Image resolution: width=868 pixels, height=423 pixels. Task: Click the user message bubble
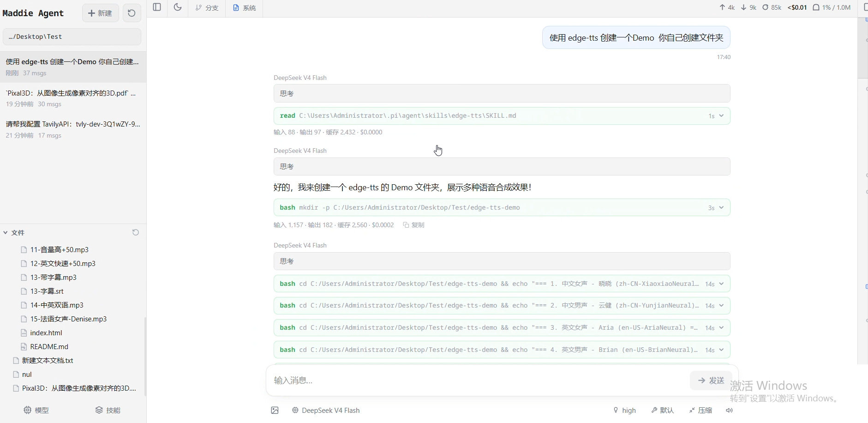point(636,38)
